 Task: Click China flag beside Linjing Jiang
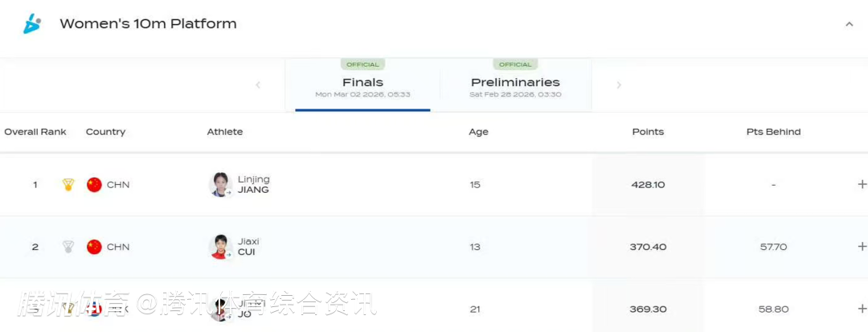click(94, 185)
